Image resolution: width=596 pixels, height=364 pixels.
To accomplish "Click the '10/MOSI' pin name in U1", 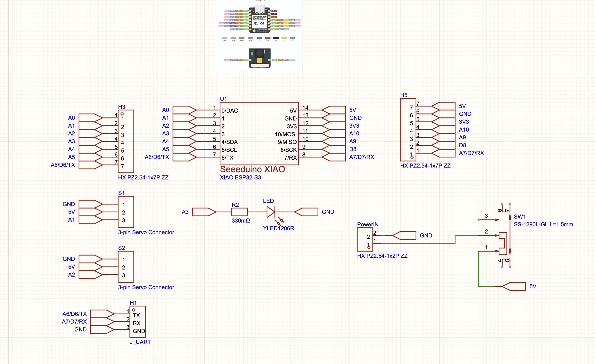I will pyautogui.click(x=286, y=134).
